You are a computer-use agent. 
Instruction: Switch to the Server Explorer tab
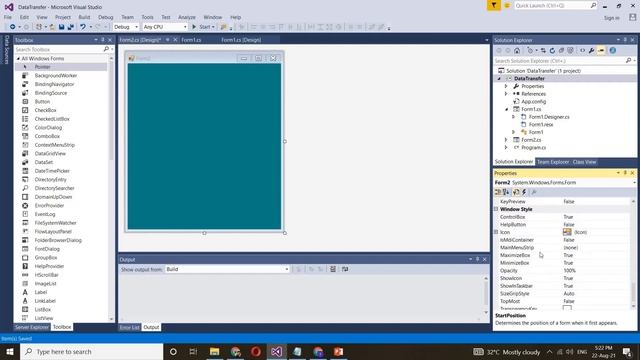click(x=31, y=327)
